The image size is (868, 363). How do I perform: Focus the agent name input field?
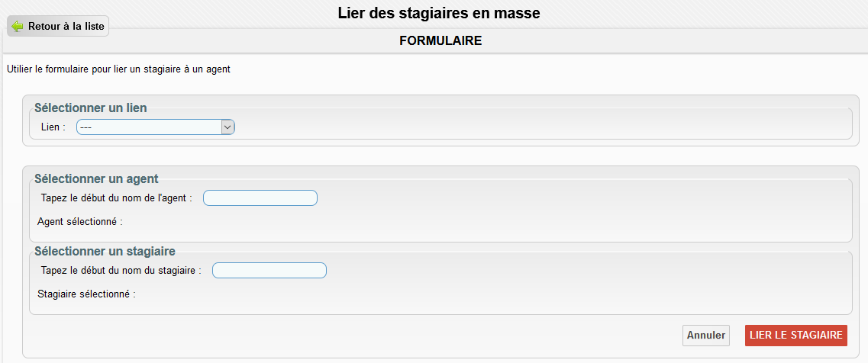click(x=260, y=198)
